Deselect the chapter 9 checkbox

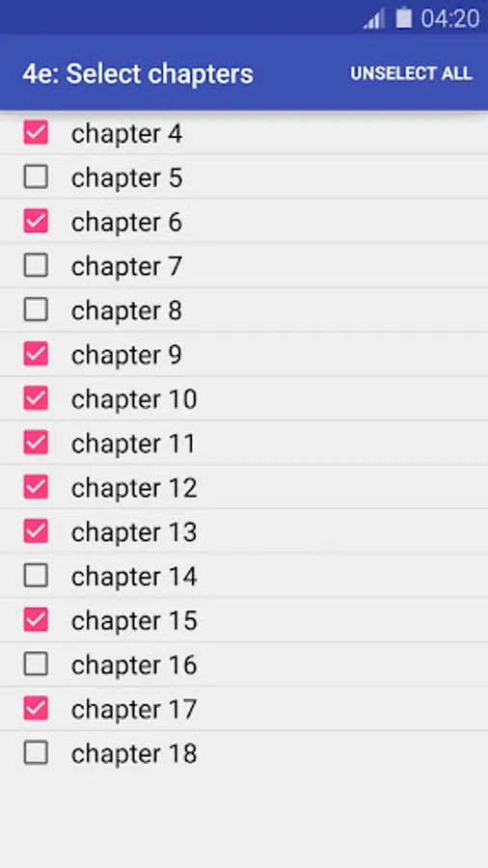click(36, 354)
